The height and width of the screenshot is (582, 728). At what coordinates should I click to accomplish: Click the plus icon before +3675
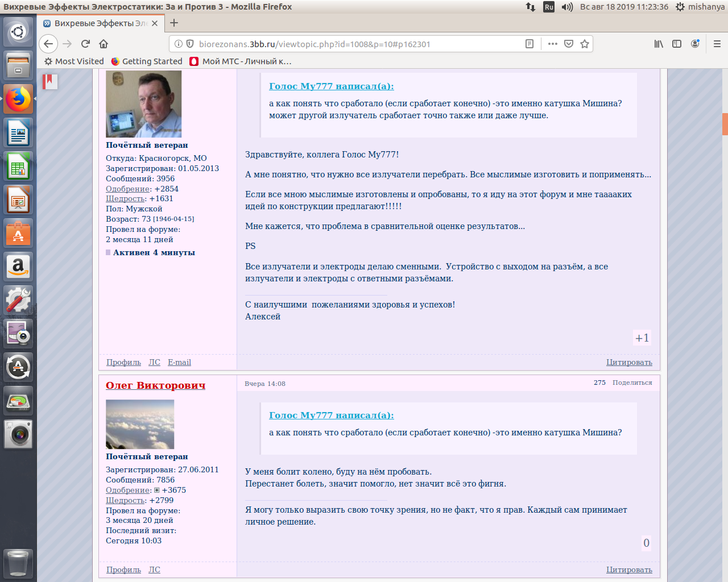(x=157, y=490)
